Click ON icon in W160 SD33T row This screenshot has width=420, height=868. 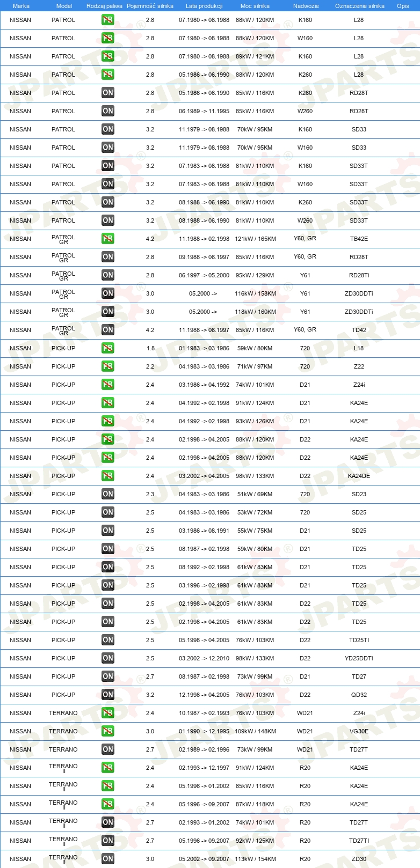[108, 184]
